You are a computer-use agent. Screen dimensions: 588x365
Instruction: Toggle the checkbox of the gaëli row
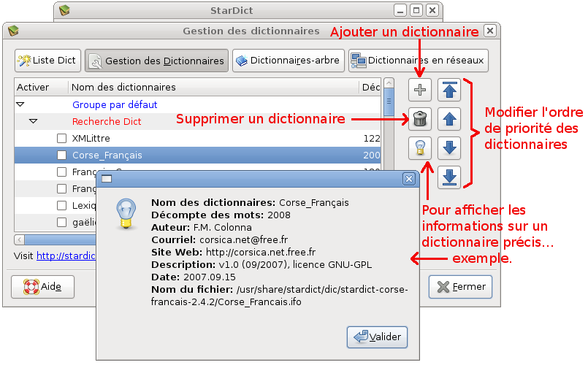[61, 222]
